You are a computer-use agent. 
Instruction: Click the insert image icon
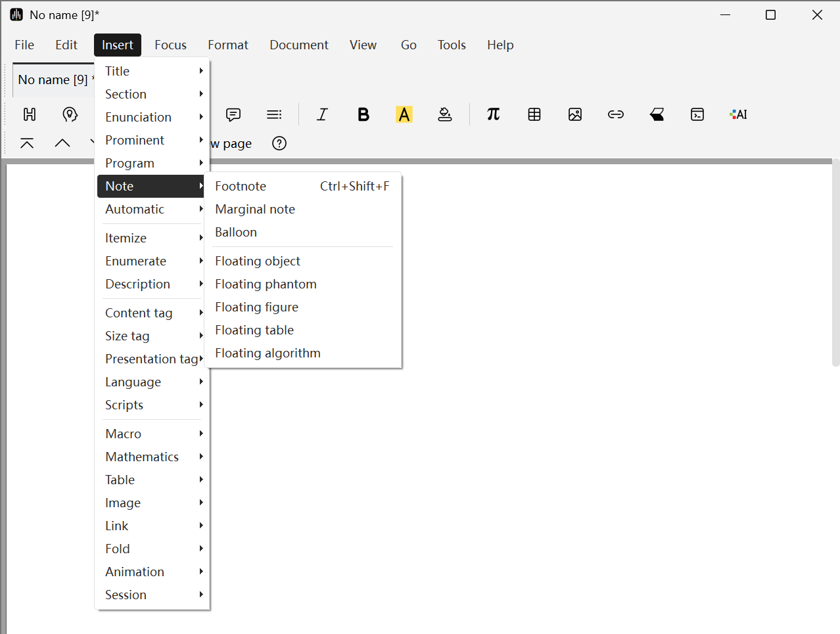[x=575, y=114]
